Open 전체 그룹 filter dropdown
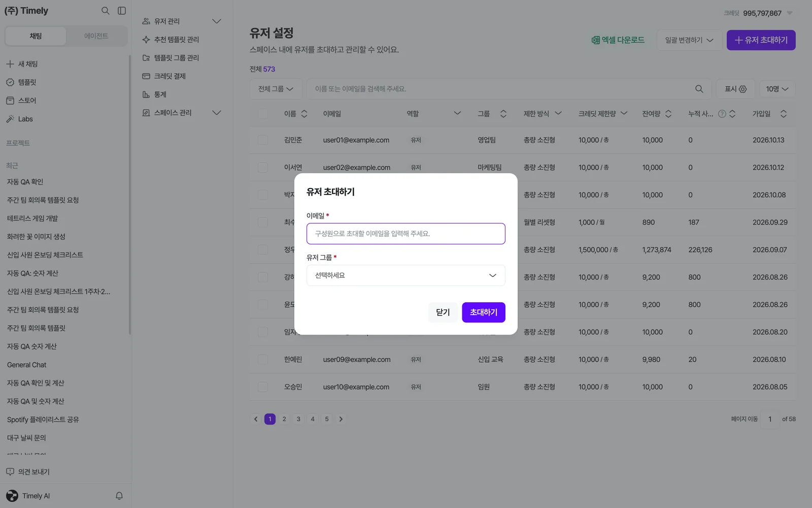Image resolution: width=812 pixels, height=508 pixels. (x=276, y=89)
